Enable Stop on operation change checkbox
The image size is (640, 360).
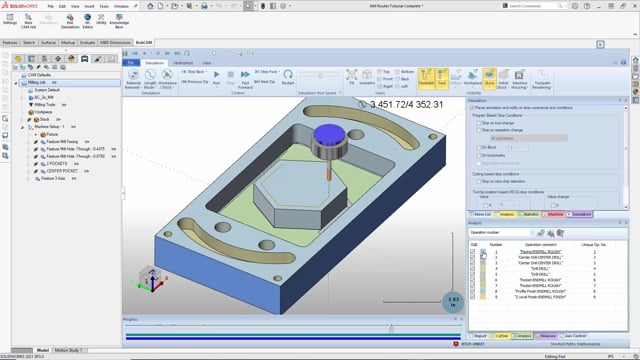pyautogui.click(x=479, y=130)
